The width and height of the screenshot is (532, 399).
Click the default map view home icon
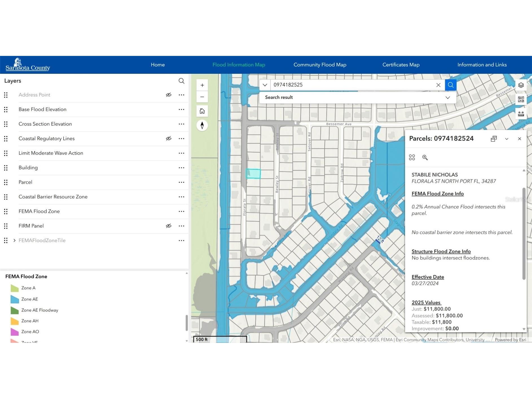click(x=202, y=111)
